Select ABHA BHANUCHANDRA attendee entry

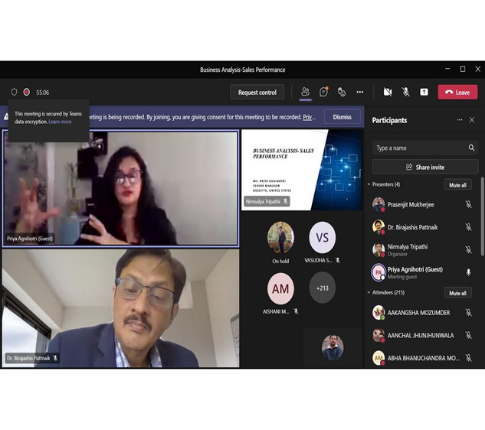[423, 358]
